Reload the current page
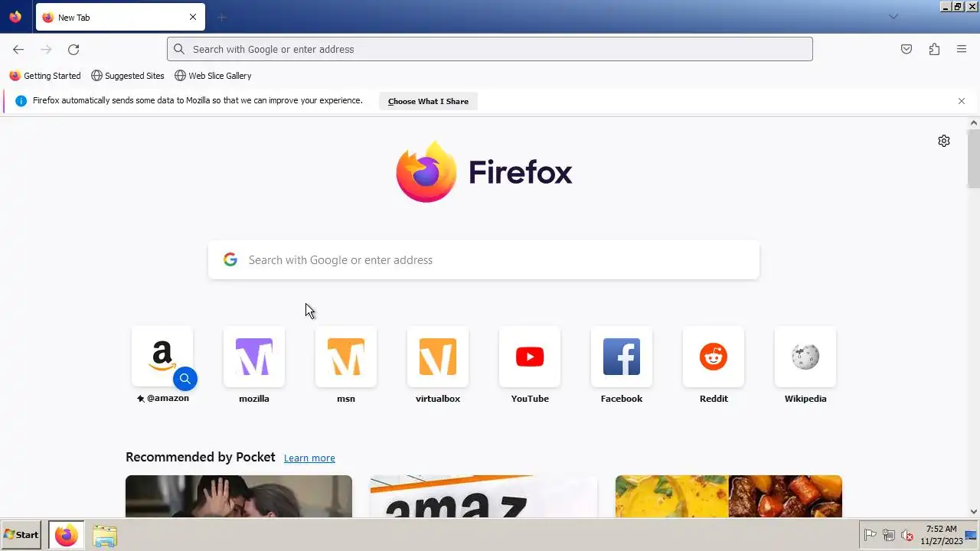Screen dimensions: 980x551 (73, 49)
